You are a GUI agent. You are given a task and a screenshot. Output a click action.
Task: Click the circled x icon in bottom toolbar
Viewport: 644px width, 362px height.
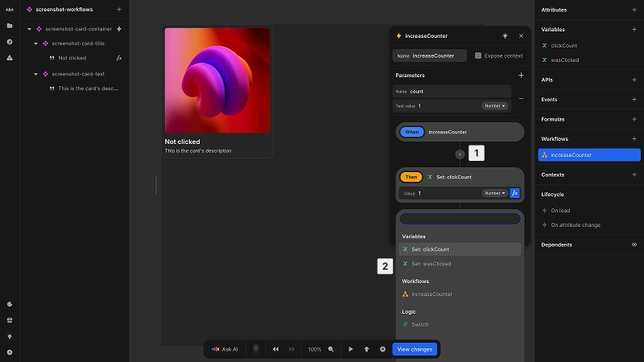click(x=382, y=349)
